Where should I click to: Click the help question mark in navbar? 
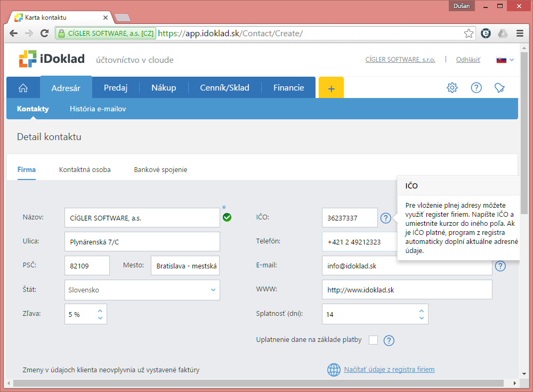coord(476,88)
